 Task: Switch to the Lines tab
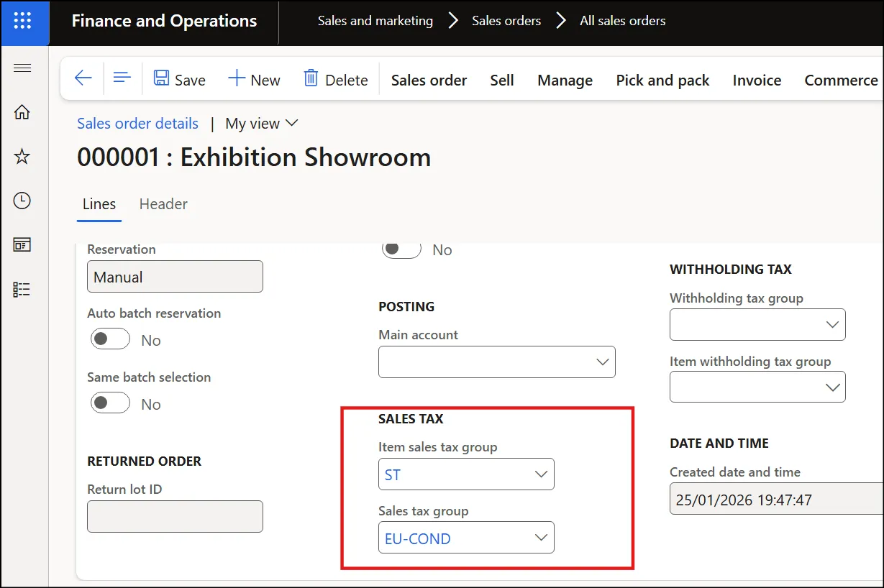(x=99, y=204)
